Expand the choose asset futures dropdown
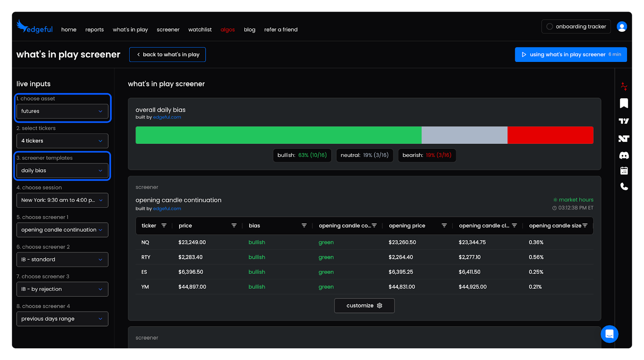This screenshot has height=360, width=644. [x=62, y=111]
